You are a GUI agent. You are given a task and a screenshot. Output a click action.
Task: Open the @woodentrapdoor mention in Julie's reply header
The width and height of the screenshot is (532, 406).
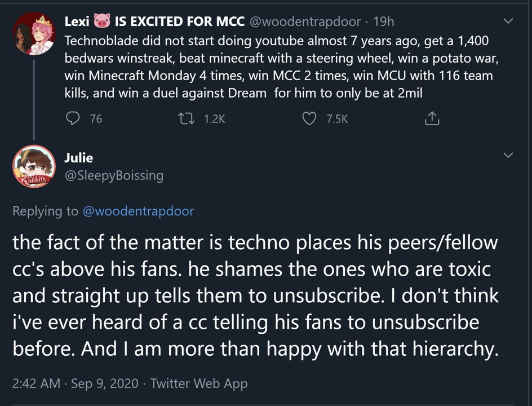pyautogui.click(x=139, y=211)
